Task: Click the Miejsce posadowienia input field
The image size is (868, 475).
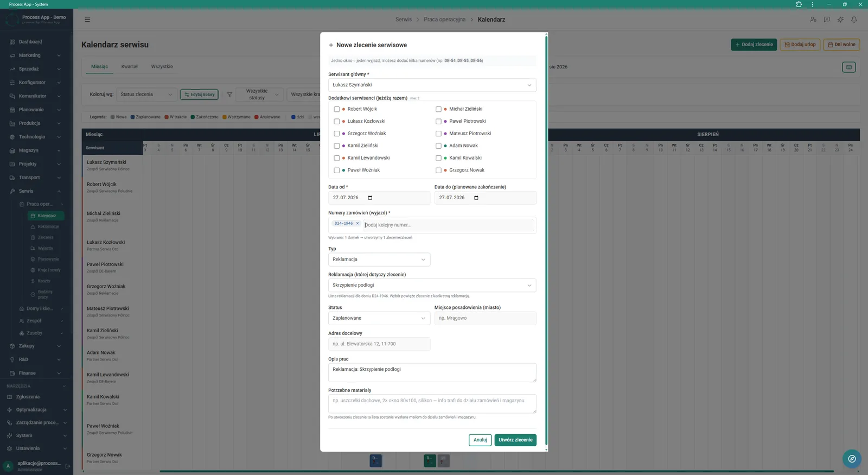Action: [485, 318]
